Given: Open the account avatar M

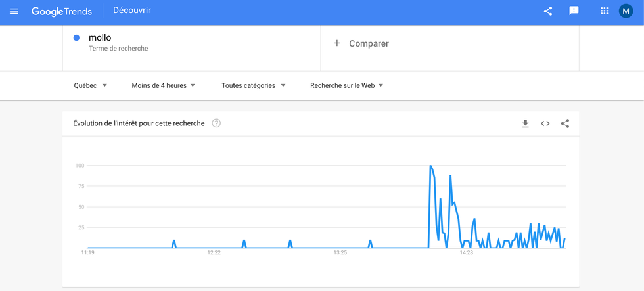Looking at the screenshot, I should point(626,11).
